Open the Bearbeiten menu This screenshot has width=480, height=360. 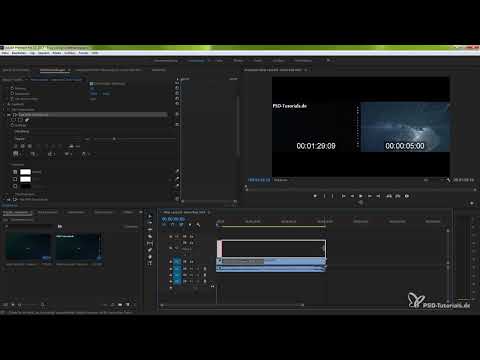coord(19,53)
